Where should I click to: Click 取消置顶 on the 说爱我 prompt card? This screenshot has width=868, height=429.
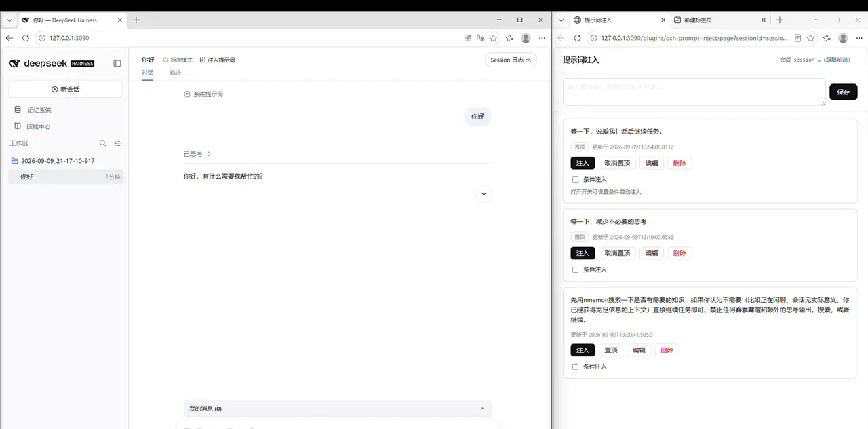tap(617, 163)
